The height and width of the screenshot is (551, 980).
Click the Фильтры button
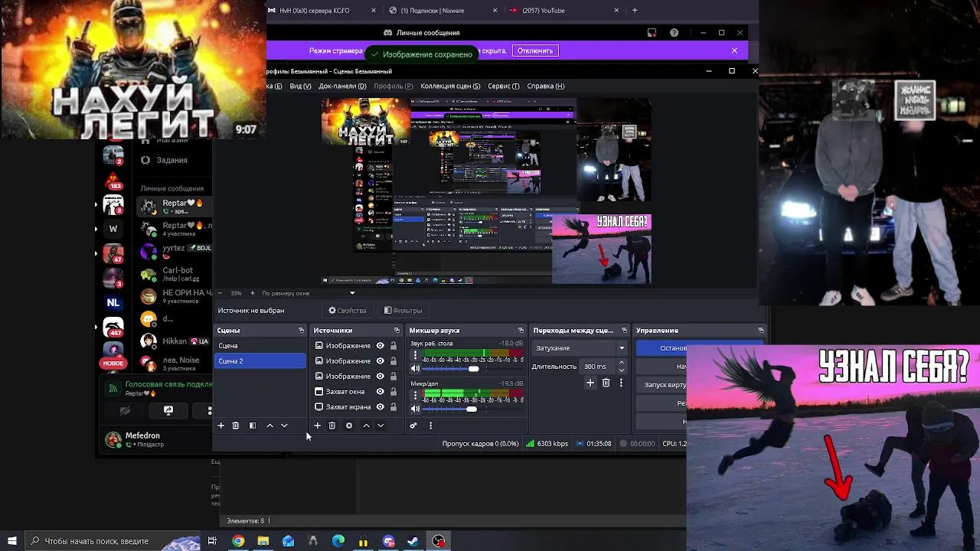point(403,311)
